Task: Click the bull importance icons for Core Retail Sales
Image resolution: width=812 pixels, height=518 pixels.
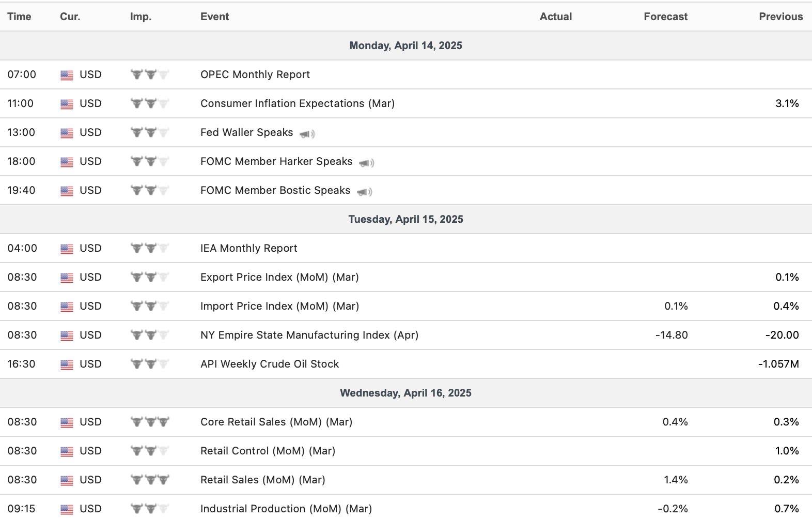Action: coord(150,422)
